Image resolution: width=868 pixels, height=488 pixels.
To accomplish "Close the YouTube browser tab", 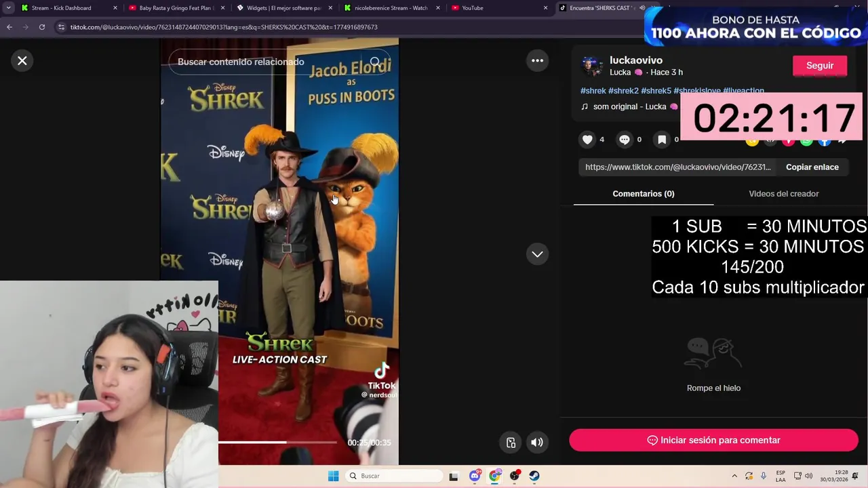I will pyautogui.click(x=545, y=8).
